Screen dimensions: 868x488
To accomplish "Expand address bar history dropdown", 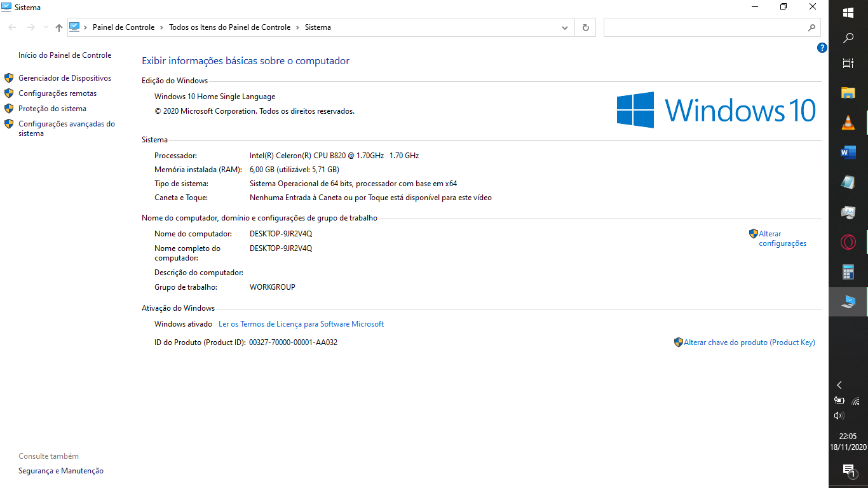I will click(x=565, y=27).
